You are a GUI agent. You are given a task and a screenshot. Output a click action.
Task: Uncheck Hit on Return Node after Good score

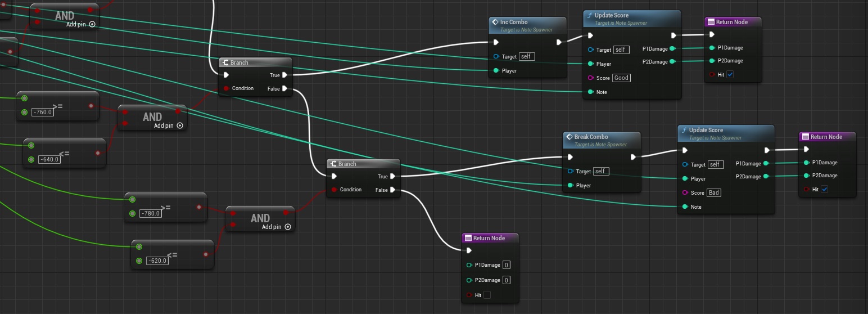coord(730,74)
